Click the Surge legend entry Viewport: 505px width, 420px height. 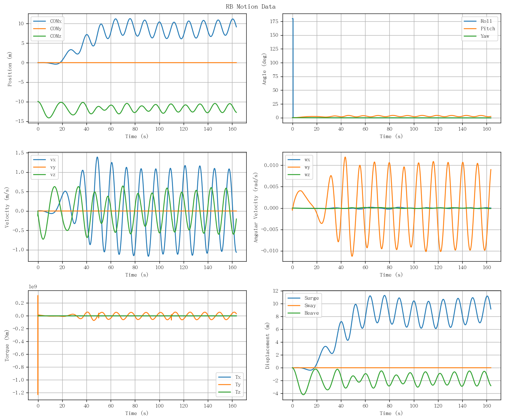[304, 298]
